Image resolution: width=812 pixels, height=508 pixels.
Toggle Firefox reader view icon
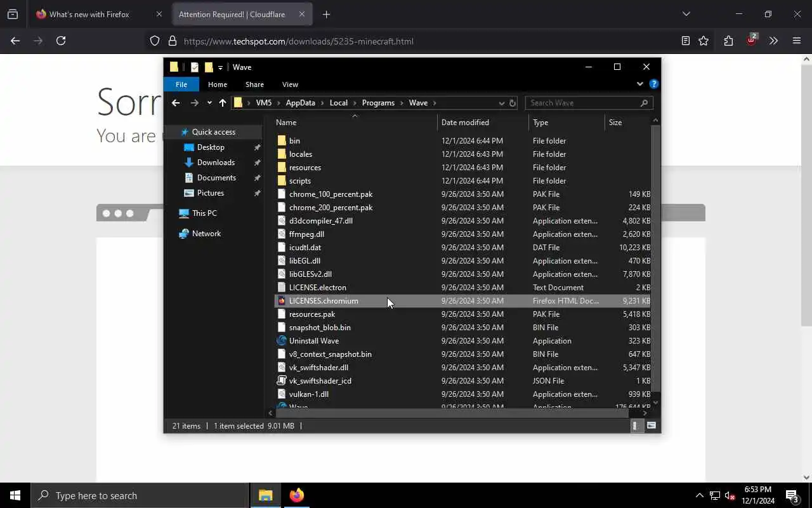[686, 41]
